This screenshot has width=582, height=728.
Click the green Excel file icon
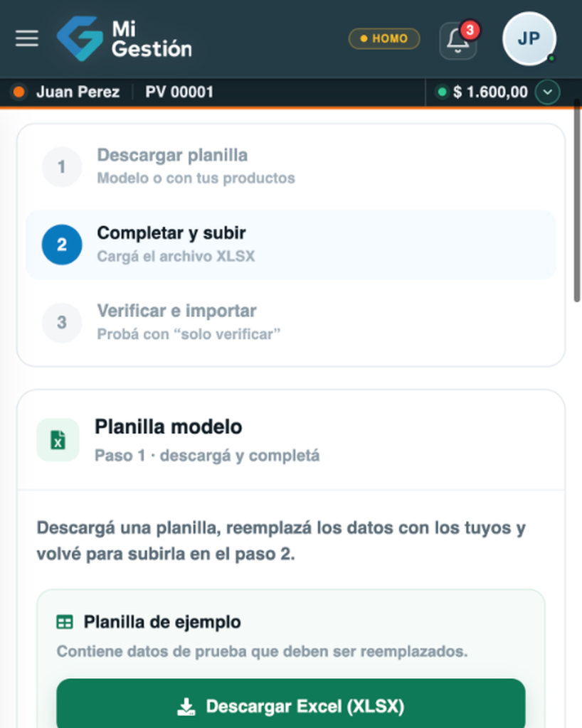pos(58,439)
